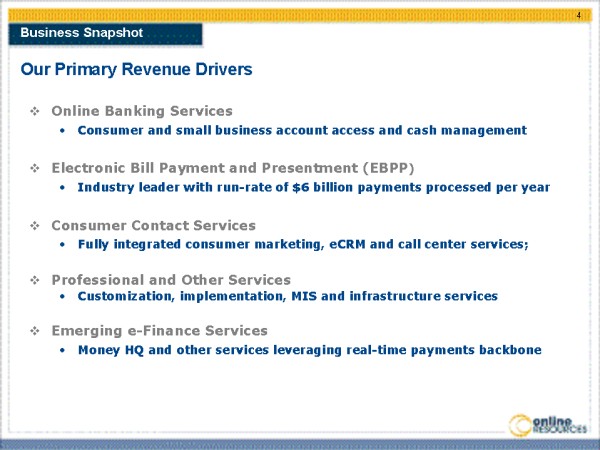Click the Consumer Contact Services heading

click(153, 226)
